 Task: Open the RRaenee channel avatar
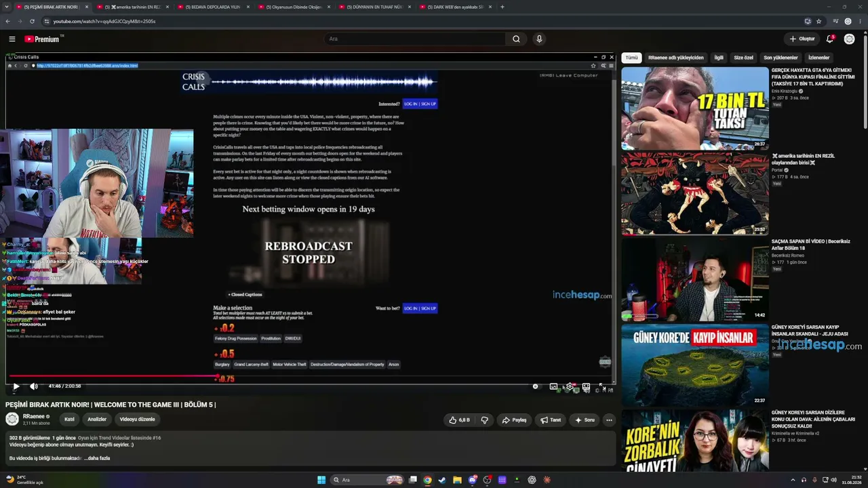coord(12,419)
